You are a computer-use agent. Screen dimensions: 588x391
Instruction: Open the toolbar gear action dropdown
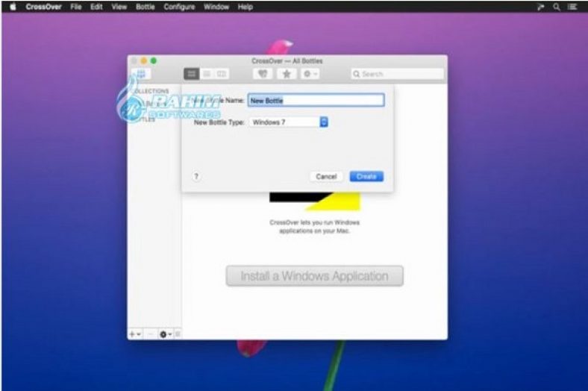click(x=310, y=74)
